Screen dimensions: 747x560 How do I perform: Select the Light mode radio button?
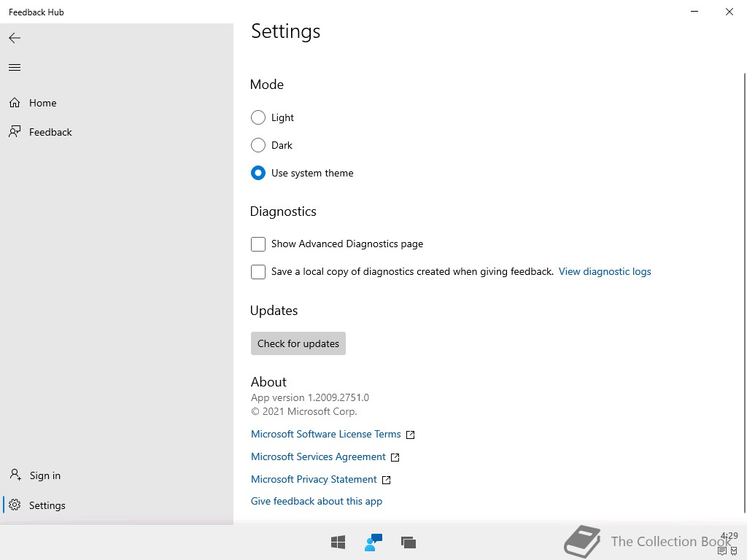[x=258, y=117]
